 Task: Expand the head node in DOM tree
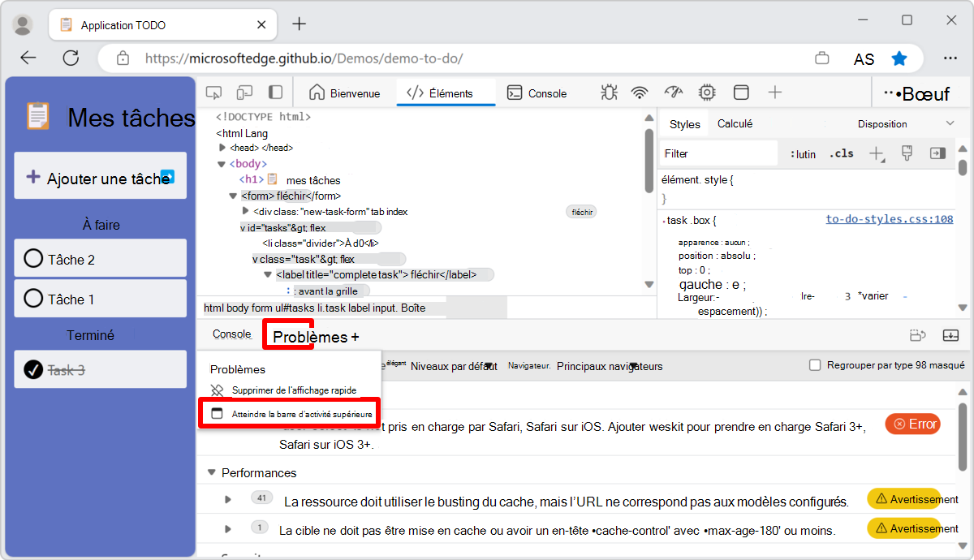click(x=222, y=148)
